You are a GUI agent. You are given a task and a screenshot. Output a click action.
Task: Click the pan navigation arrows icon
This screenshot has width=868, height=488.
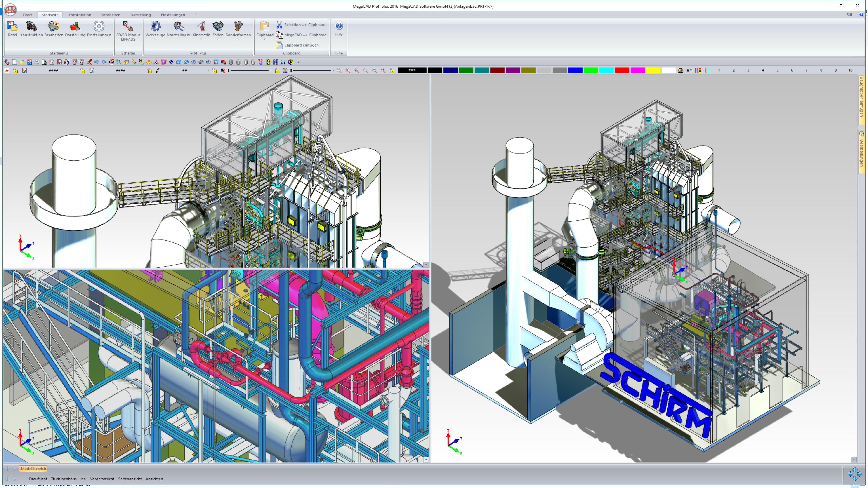854,474
